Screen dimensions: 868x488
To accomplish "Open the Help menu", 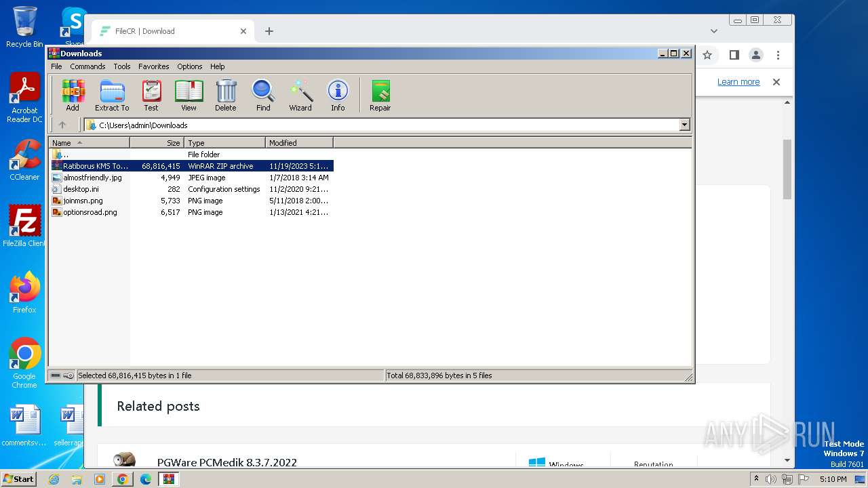I will (x=217, y=66).
